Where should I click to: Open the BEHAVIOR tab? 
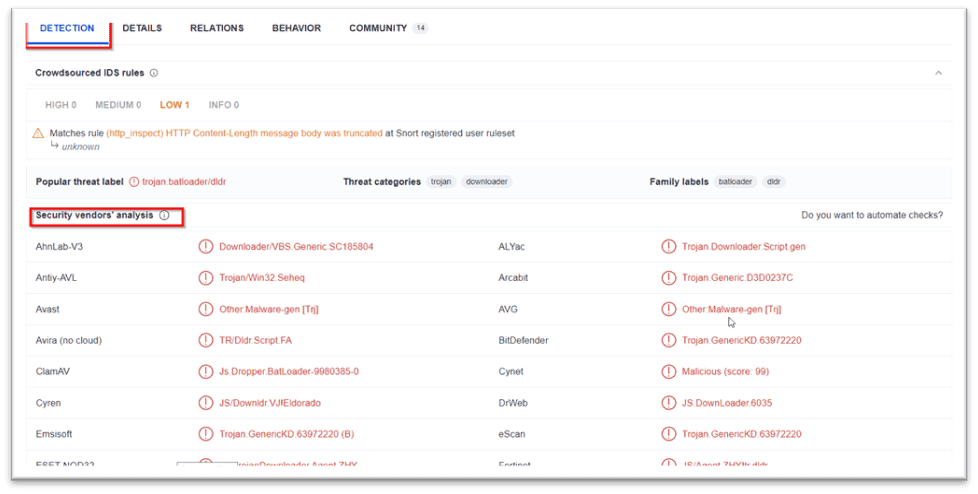[x=296, y=28]
